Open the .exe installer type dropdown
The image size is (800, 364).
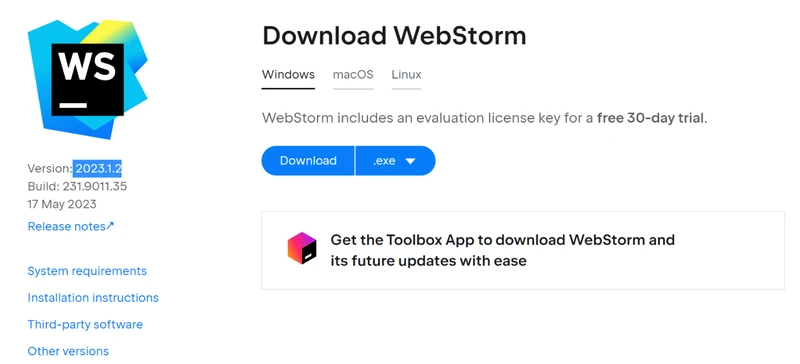(x=395, y=161)
